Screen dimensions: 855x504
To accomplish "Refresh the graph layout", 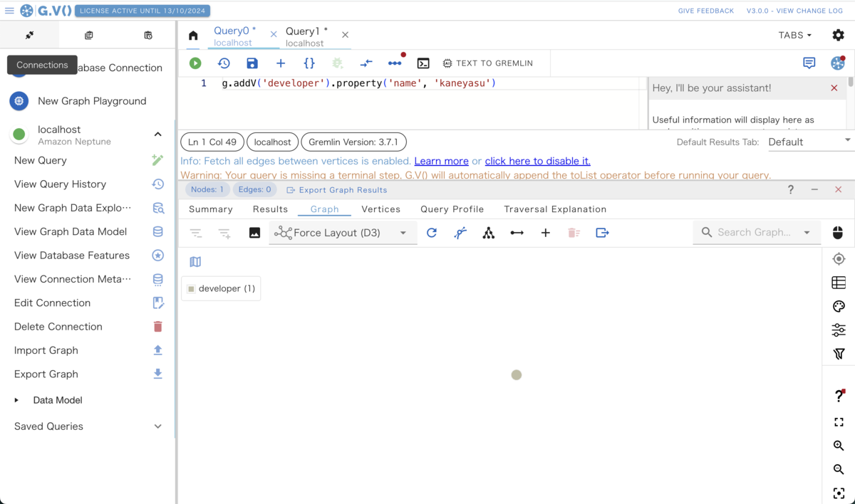I will point(432,233).
